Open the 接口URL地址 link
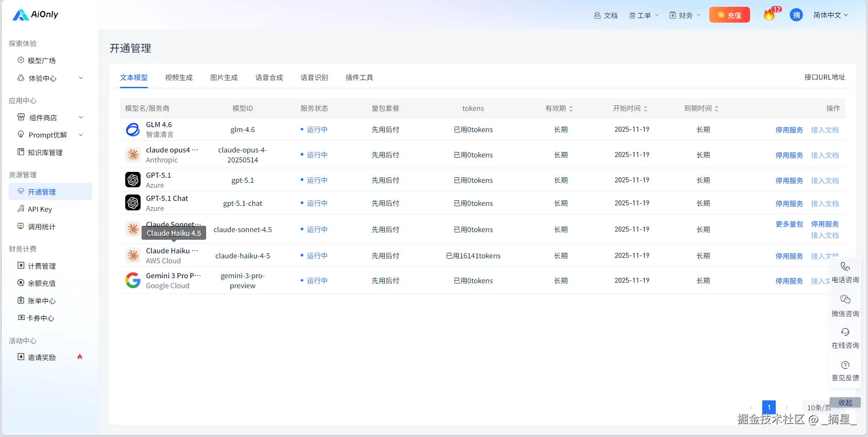 (x=825, y=77)
